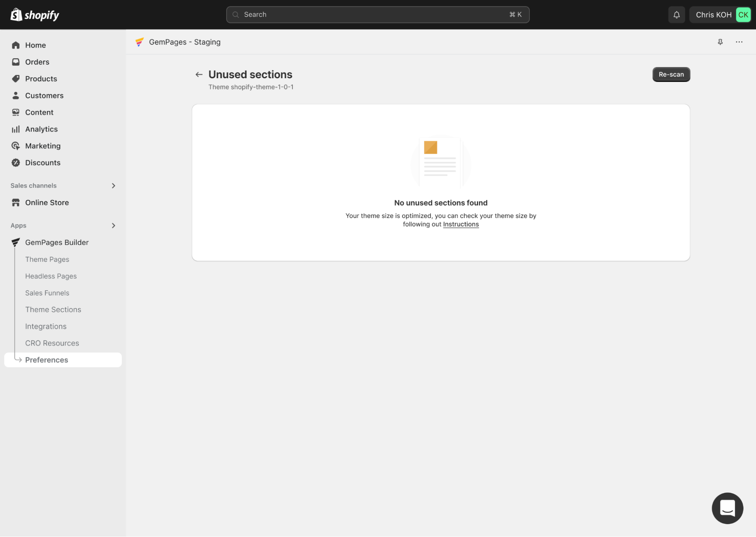
Task: Open the chat support bubble
Action: click(x=727, y=508)
